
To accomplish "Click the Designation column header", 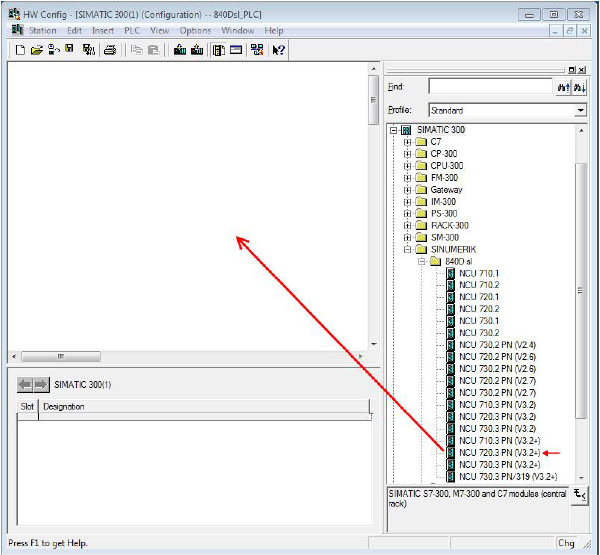I will click(204, 406).
